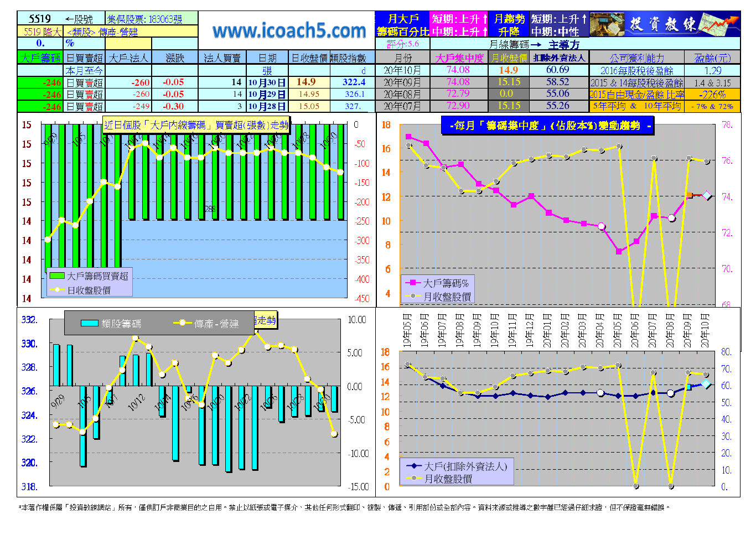Click the 每月籌碼集中度 chart title
Screen dimensions: 756x535
click(547, 126)
